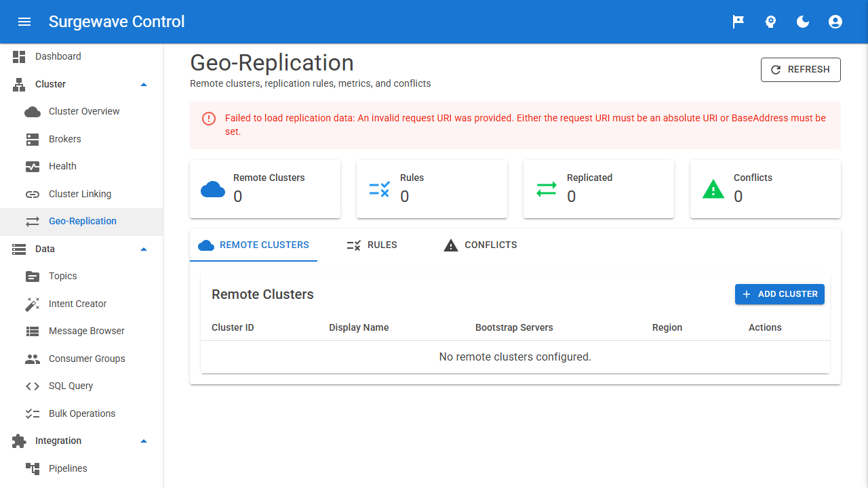Click the Geo-Replication page heading
The width and height of the screenshot is (868, 488).
point(272,62)
